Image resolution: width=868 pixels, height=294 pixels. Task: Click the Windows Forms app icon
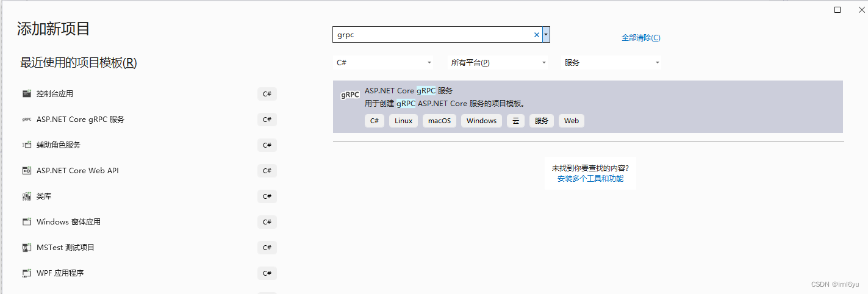click(x=26, y=222)
